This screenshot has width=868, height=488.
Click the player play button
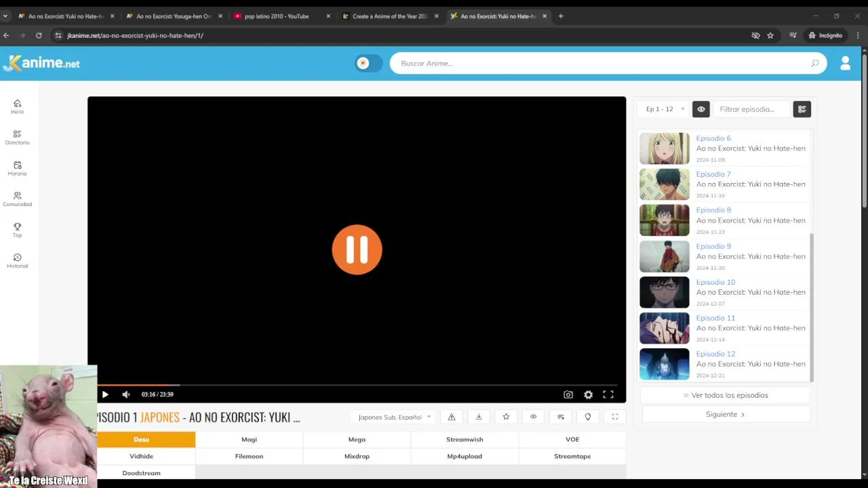(105, 394)
